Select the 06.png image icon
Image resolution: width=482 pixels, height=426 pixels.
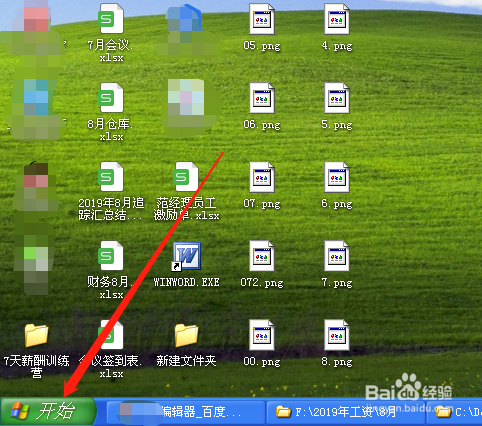pos(262,98)
